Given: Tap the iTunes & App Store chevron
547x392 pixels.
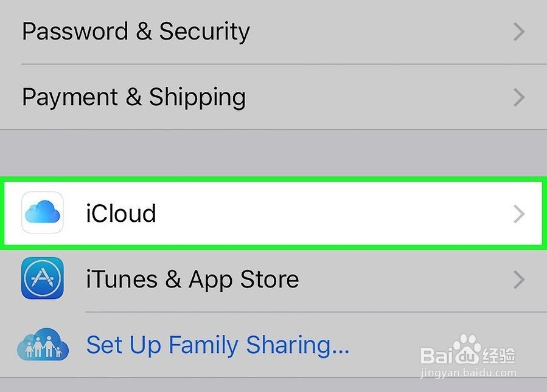Looking at the screenshot, I should [x=518, y=280].
